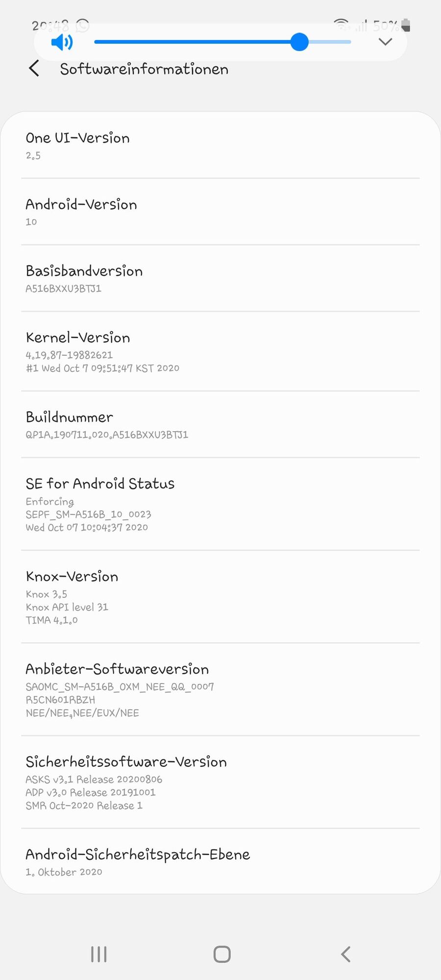Select the Basisbandversion item
441x980 pixels.
coord(220,278)
